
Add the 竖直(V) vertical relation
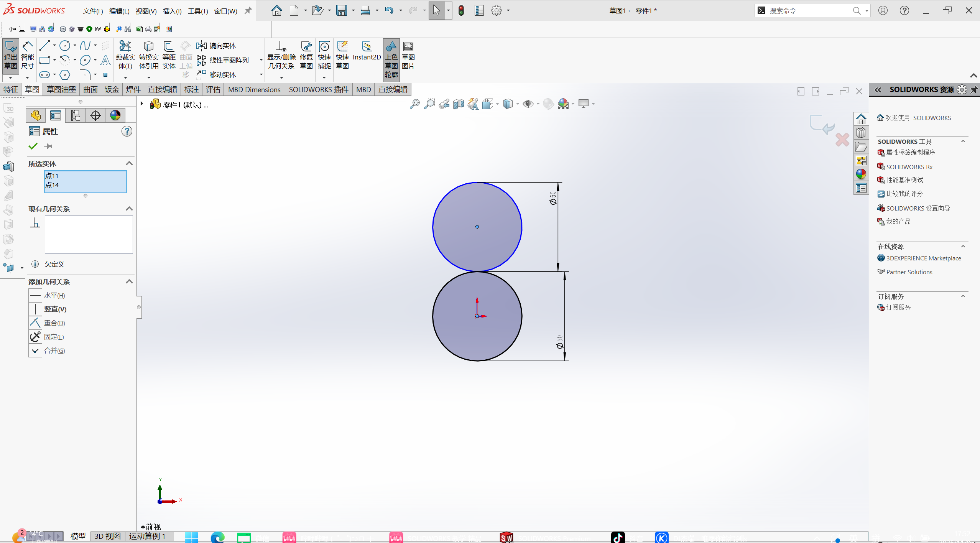pyautogui.click(x=55, y=309)
